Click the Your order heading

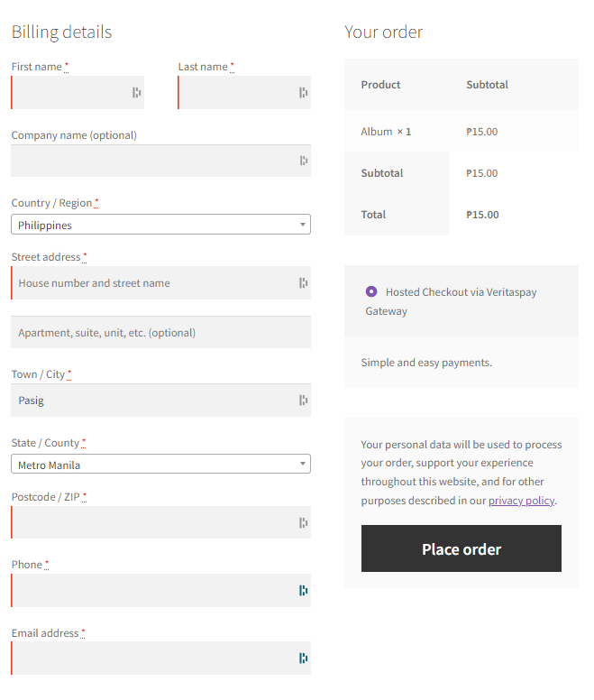pyautogui.click(x=383, y=32)
